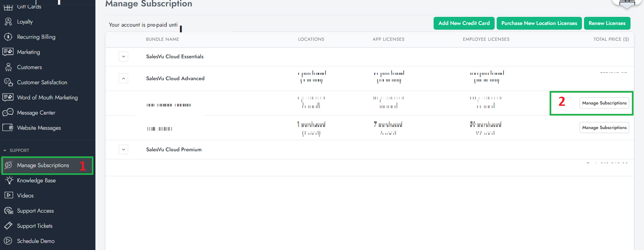Click the lower Manage Subscriptions row button
644x250 pixels.
604,128
